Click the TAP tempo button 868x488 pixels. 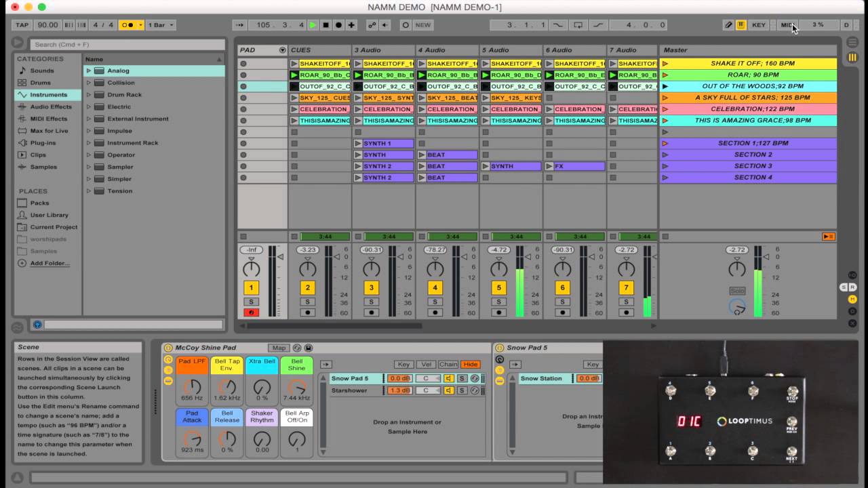pyautogui.click(x=22, y=25)
